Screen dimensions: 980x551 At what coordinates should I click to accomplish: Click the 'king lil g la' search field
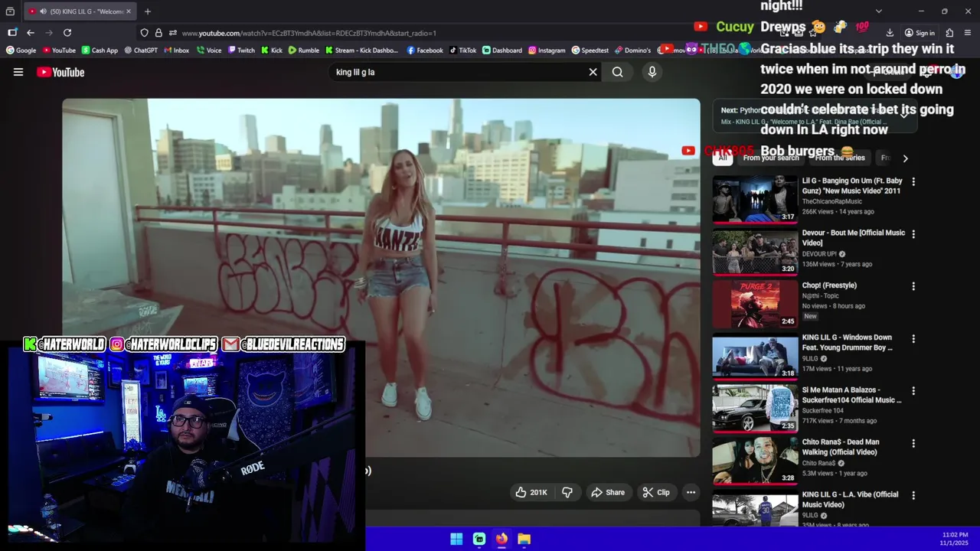[458, 72]
